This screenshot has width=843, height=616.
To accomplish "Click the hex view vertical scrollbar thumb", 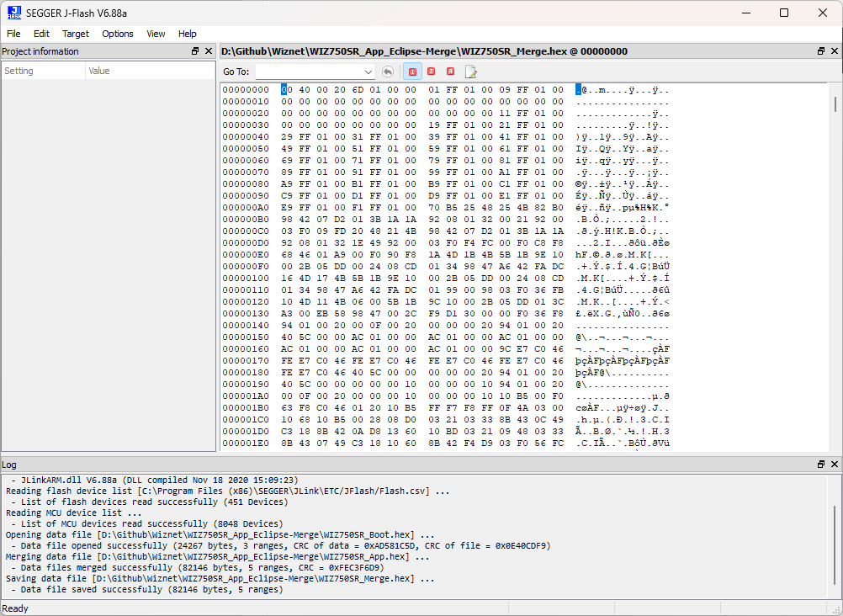I will coord(835,104).
